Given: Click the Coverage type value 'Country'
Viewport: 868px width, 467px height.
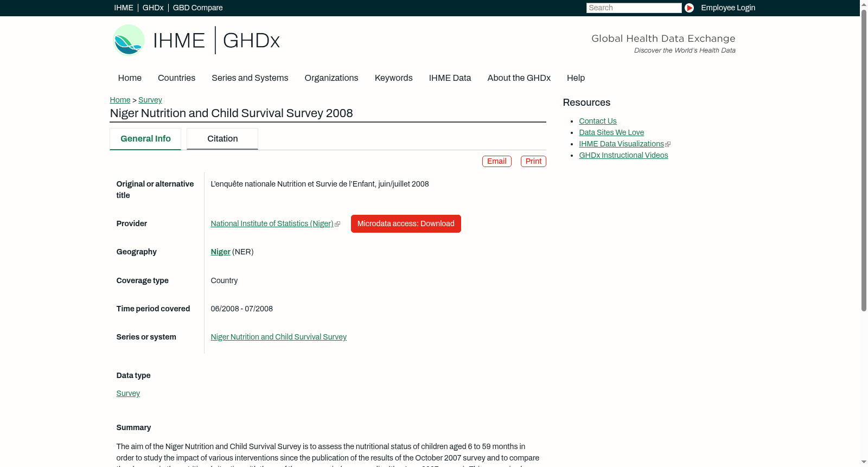Looking at the screenshot, I should click(224, 280).
